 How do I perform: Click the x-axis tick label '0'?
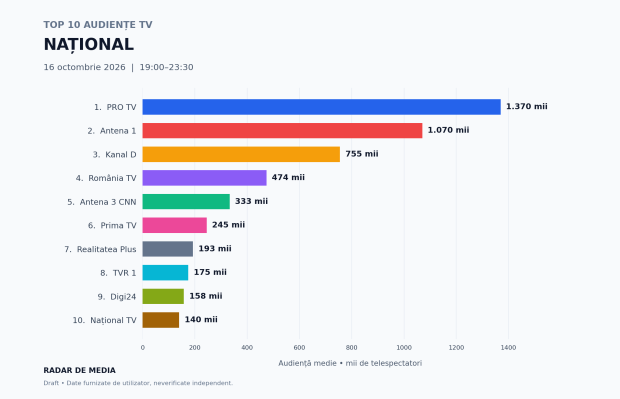(143, 348)
